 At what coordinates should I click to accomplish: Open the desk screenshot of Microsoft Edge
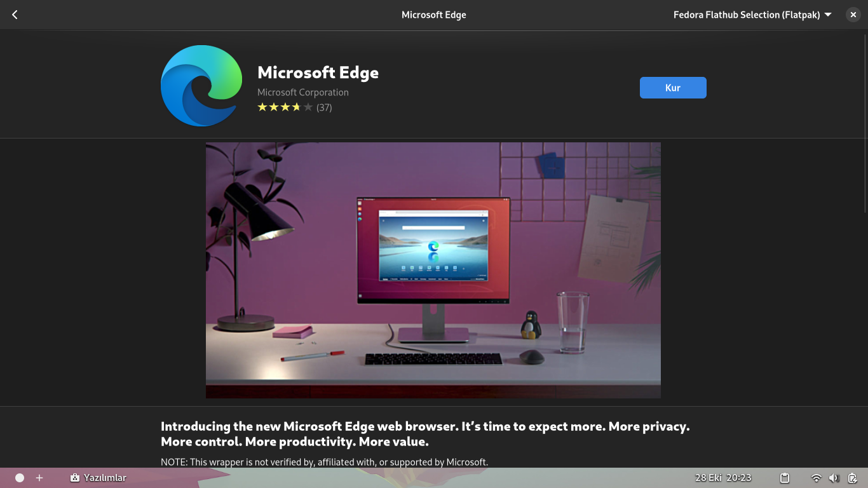pos(433,270)
